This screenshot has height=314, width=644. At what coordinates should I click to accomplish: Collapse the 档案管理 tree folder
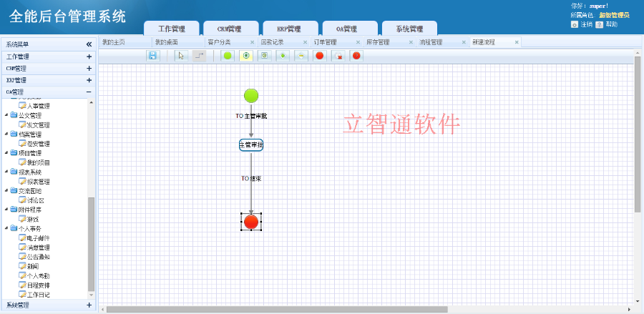point(6,134)
